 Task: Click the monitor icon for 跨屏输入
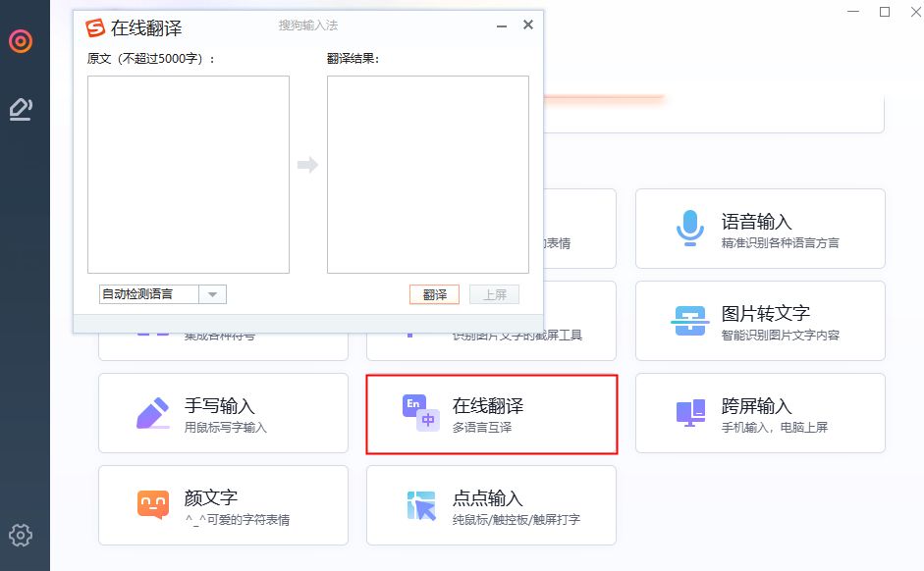690,413
